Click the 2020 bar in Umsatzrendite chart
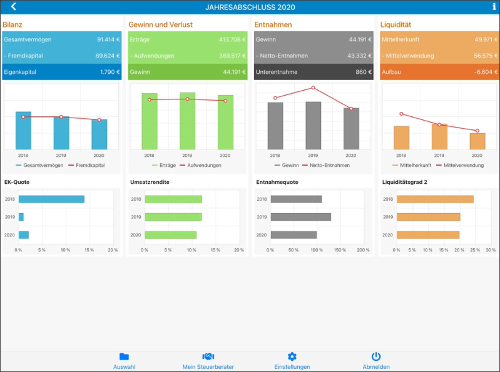 pyautogui.click(x=171, y=235)
